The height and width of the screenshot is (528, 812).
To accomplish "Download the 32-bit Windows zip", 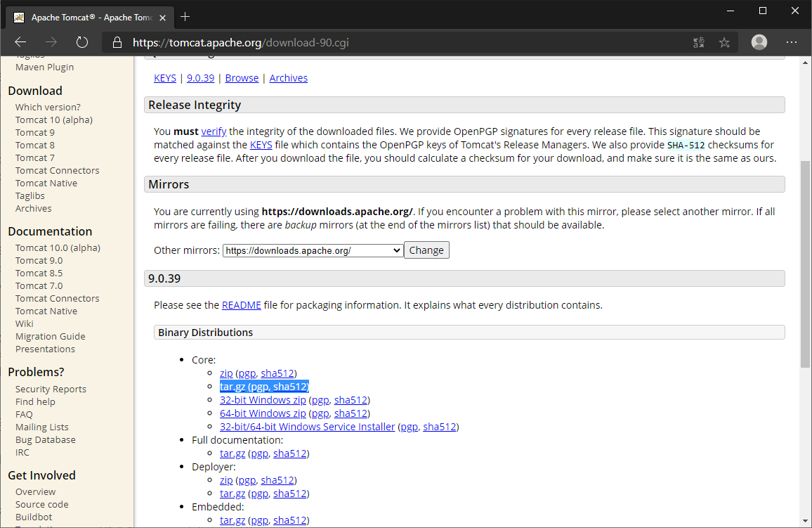I will coord(263,400).
